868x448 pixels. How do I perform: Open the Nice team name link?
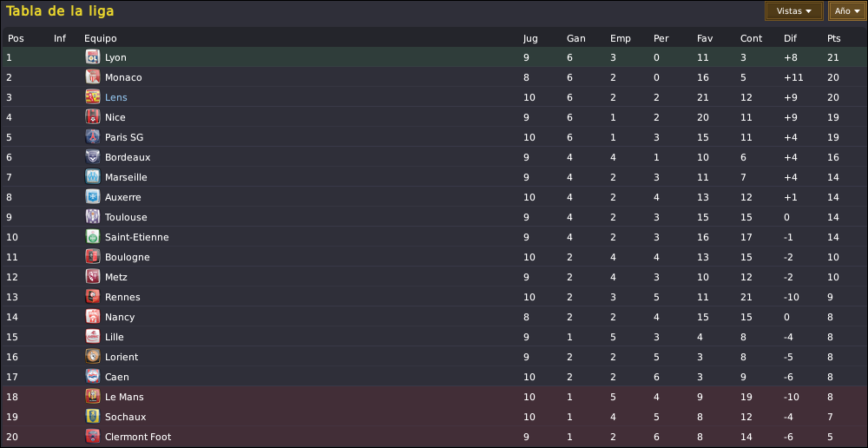click(115, 117)
